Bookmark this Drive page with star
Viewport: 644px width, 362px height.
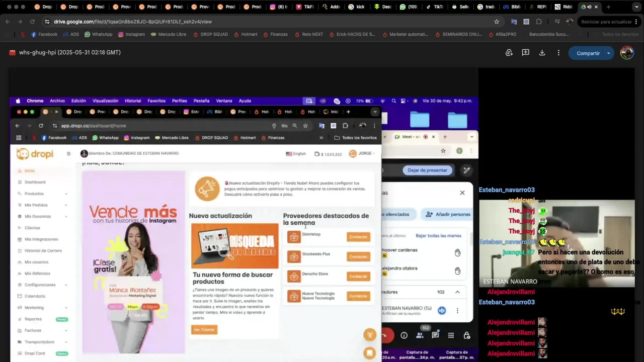[497, 22]
